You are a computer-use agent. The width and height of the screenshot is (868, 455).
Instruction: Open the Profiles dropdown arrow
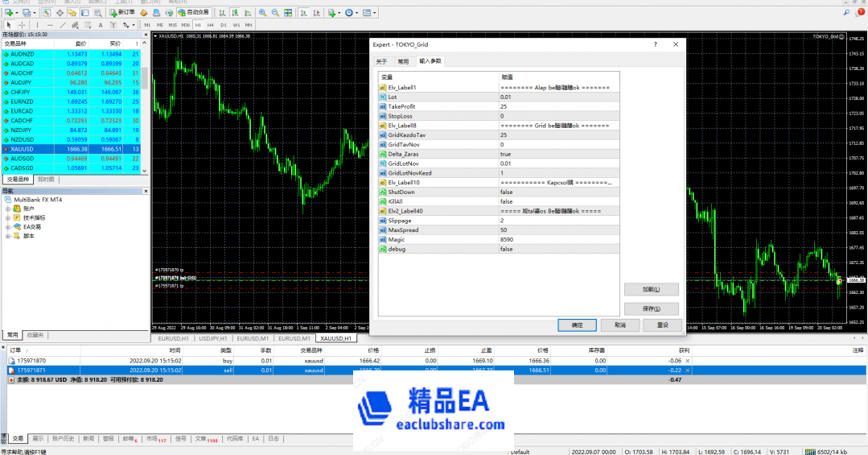click(34, 12)
